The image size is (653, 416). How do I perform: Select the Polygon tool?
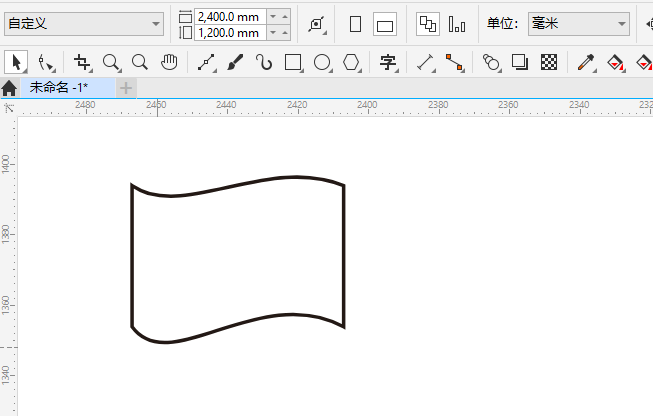(351, 63)
